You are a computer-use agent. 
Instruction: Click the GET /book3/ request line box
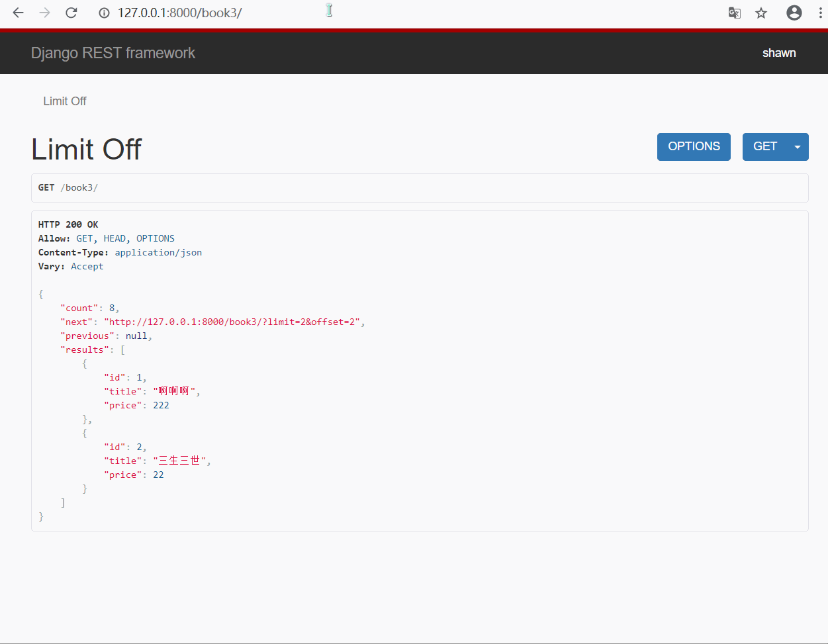click(419, 188)
